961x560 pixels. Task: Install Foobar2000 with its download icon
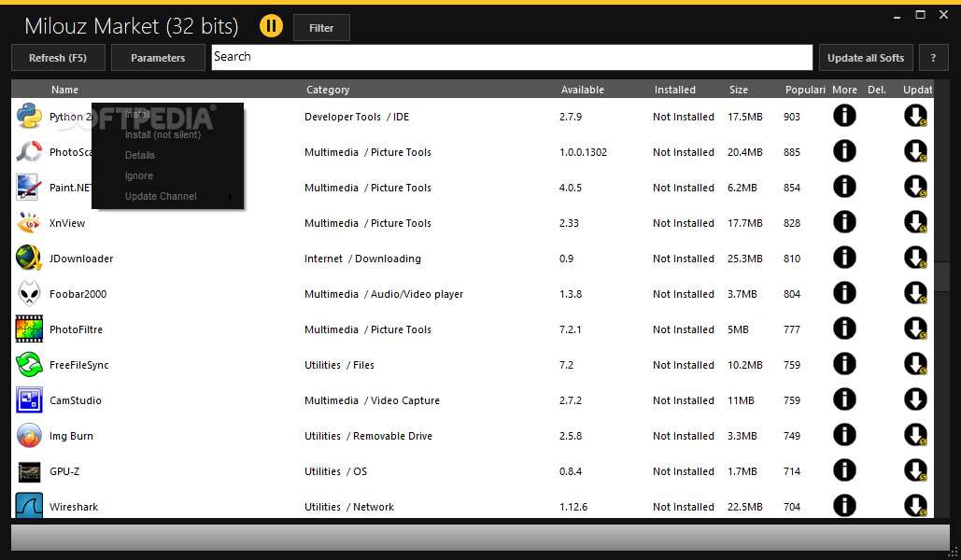click(915, 293)
